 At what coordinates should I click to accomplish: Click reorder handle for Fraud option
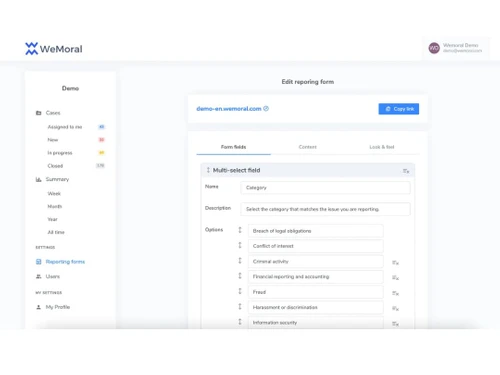pyautogui.click(x=240, y=291)
